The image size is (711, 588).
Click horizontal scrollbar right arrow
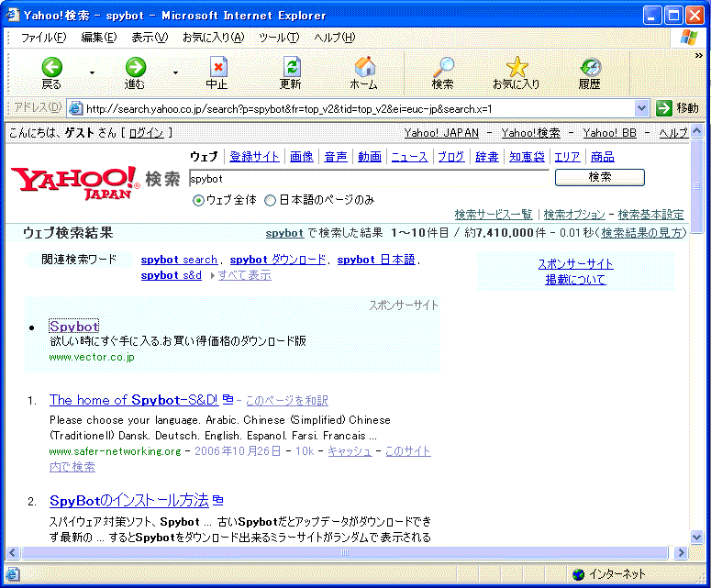680,552
